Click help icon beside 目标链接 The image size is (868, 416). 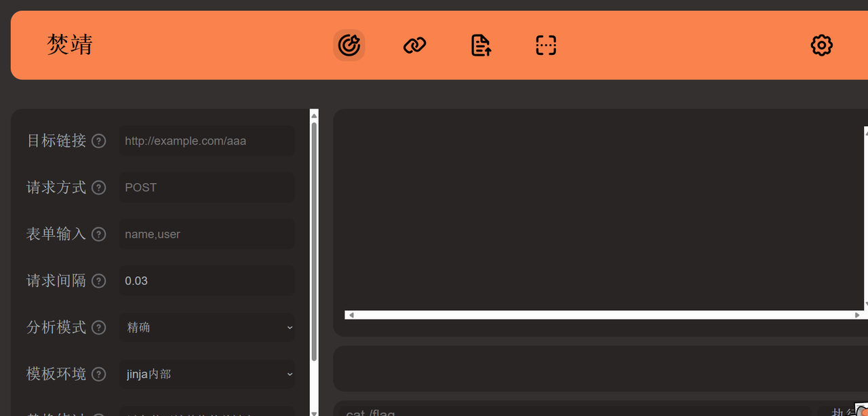click(99, 141)
